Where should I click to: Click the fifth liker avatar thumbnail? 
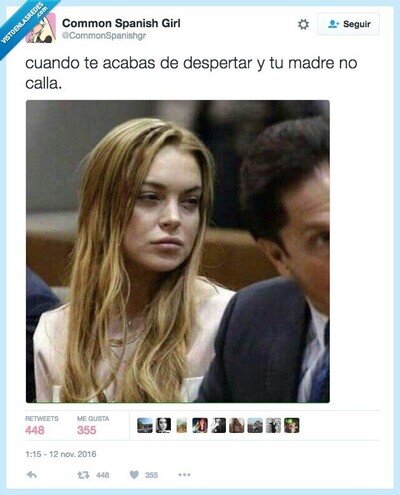218,425
